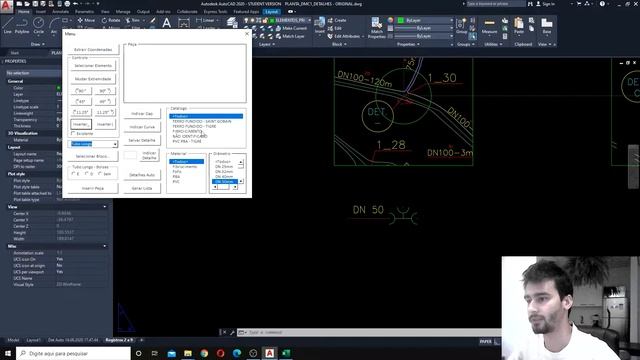
Task: Switch to the Manage ribbon tab
Action: point(122,11)
